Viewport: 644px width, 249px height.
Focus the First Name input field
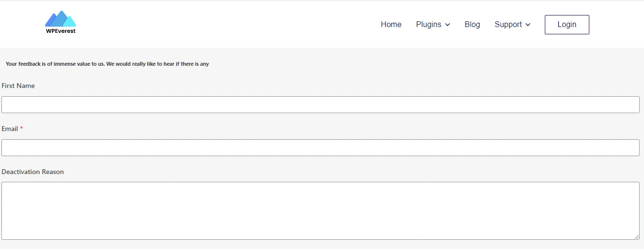tap(320, 104)
